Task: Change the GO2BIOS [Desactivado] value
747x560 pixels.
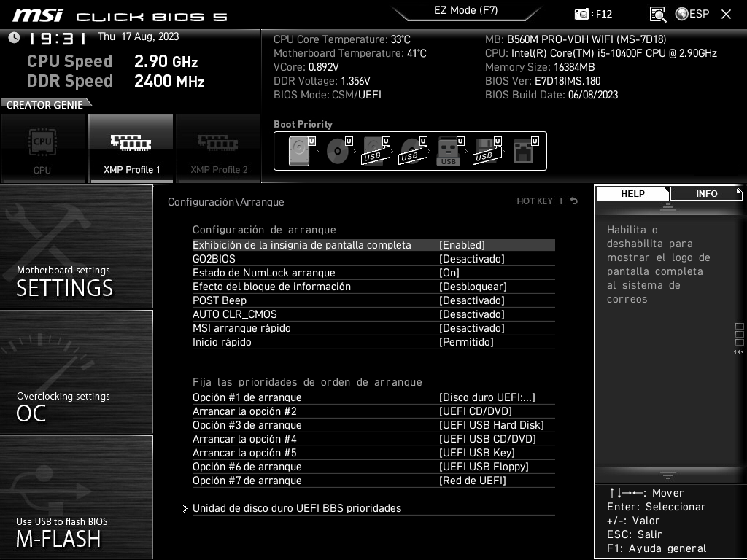Action: pos(472,259)
